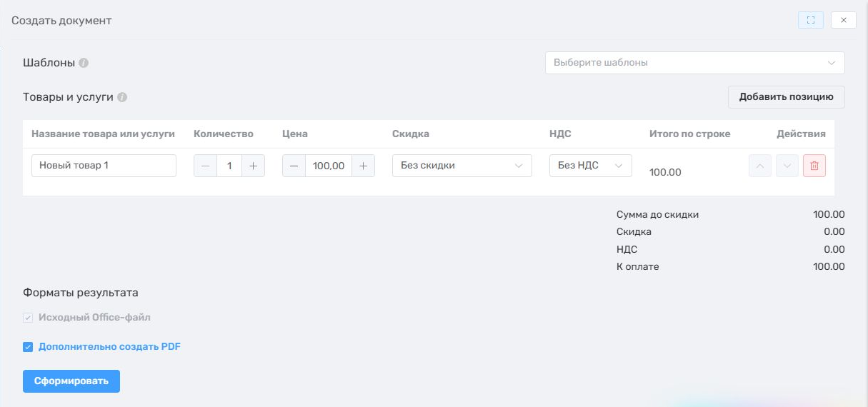Image resolution: width=868 pixels, height=407 pixels.
Task: Click the Количество column header
Action: point(224,134)
